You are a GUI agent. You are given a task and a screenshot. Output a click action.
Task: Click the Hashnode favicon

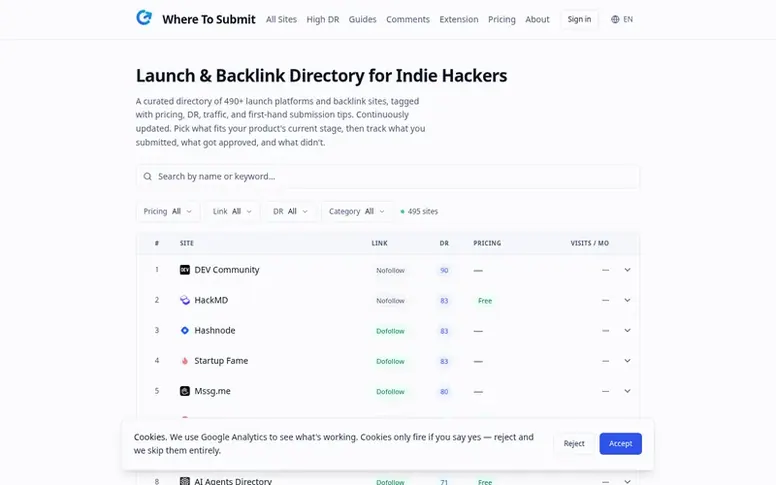coord(185,330)
